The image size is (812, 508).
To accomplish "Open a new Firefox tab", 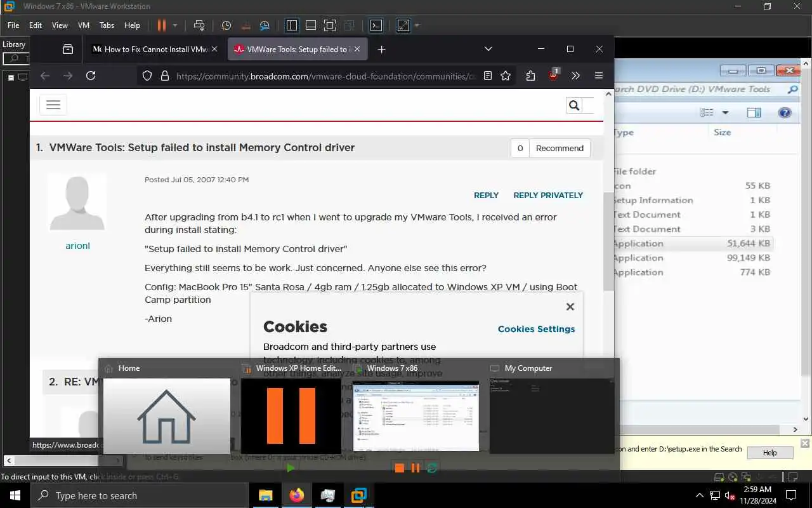I will coord(381,49).
